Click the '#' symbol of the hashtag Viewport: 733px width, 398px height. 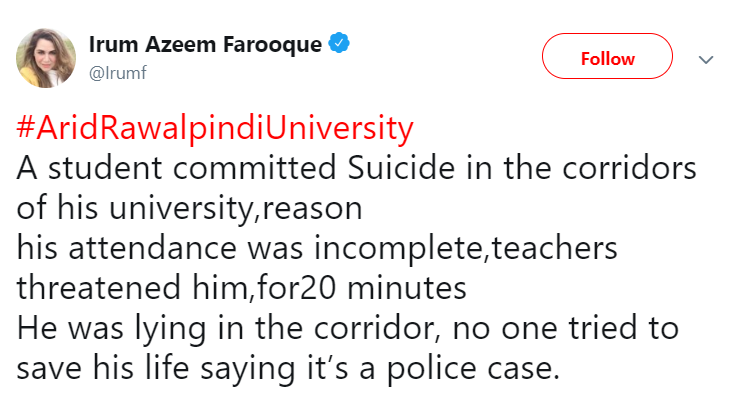[x=26, y=127]
